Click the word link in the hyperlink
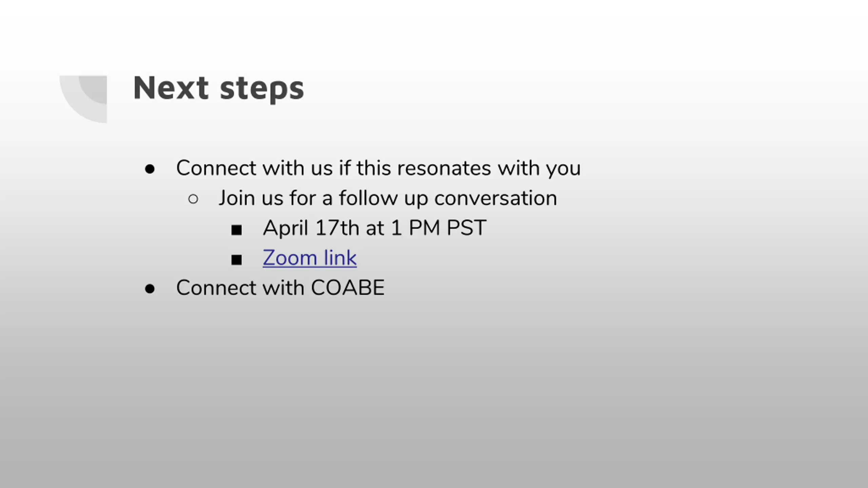 point(340,258)
